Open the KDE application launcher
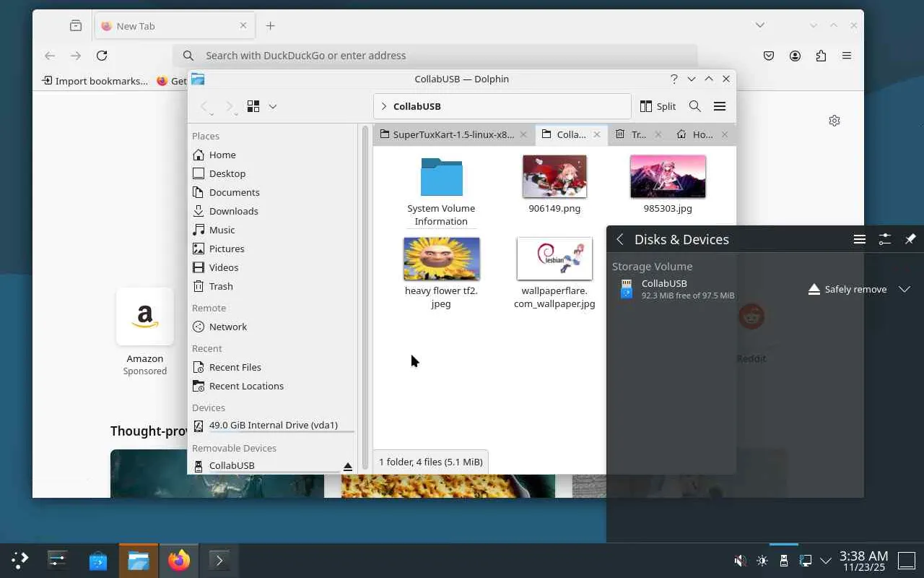Screen dimensions: 924x578 (19, 560)
